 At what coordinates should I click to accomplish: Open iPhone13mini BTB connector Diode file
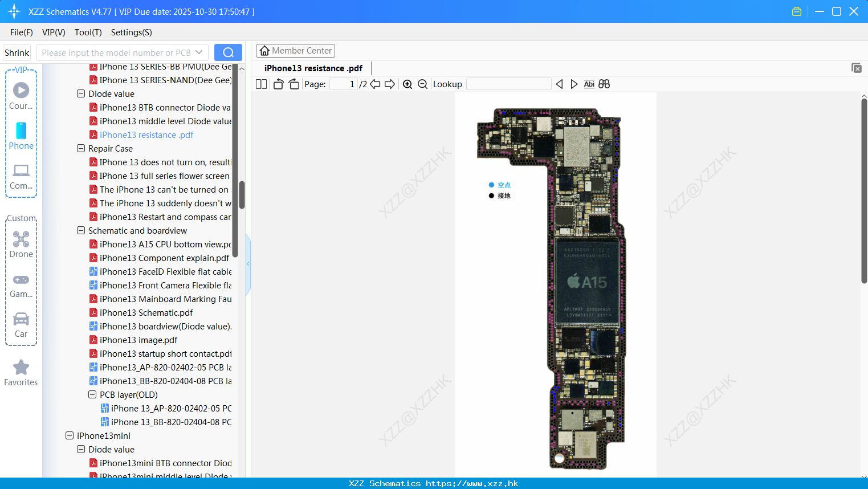tap(165, 463)
